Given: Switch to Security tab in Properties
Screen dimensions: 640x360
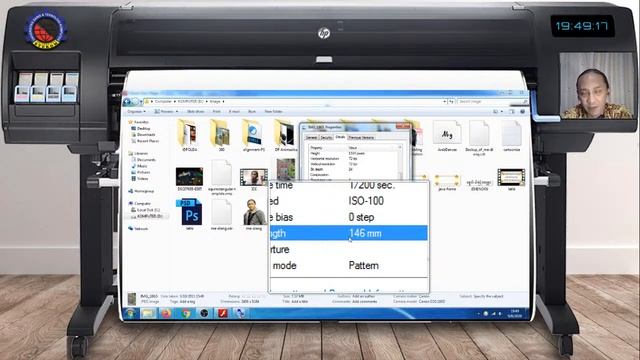Looking at the screenshot, I should (326, 138).
